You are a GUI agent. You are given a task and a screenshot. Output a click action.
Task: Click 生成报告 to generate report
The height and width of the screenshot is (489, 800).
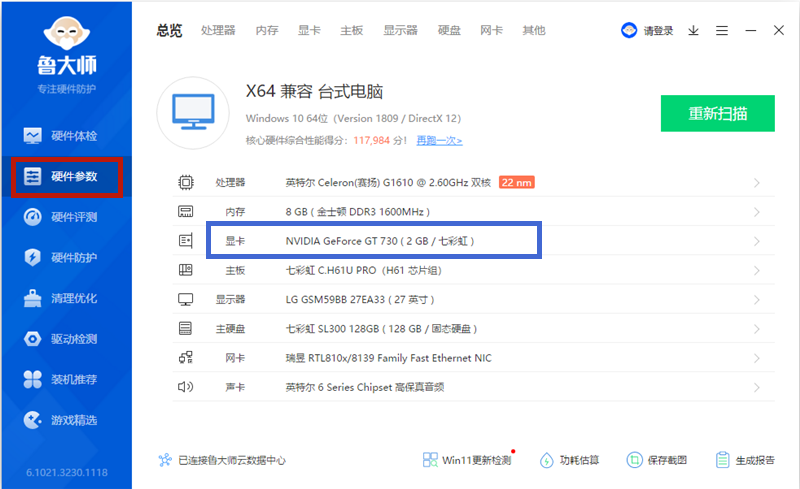[x=745, y=460]
